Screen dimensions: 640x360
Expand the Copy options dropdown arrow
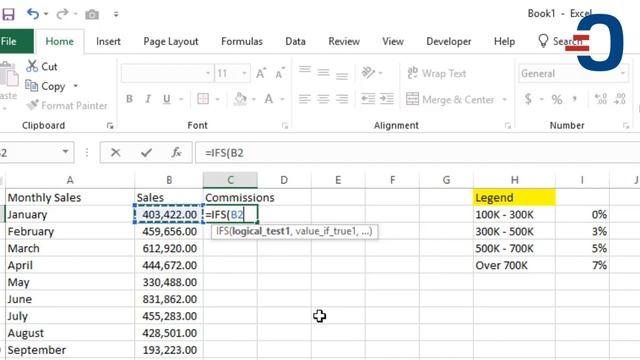(x=76, y=86)
